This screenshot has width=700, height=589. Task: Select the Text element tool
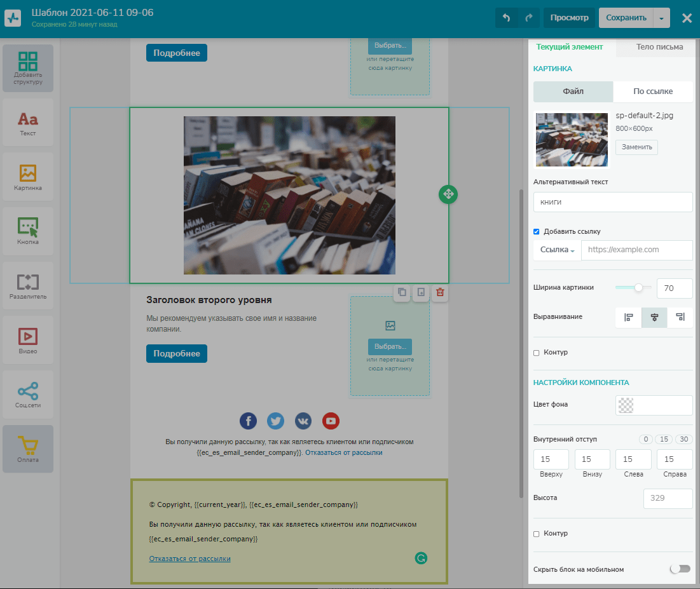27,123
